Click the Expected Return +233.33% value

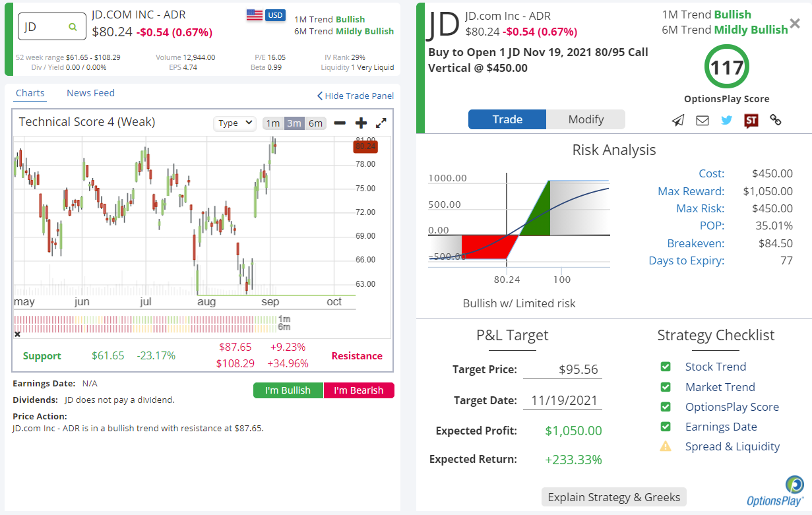[x=574, y=460]
